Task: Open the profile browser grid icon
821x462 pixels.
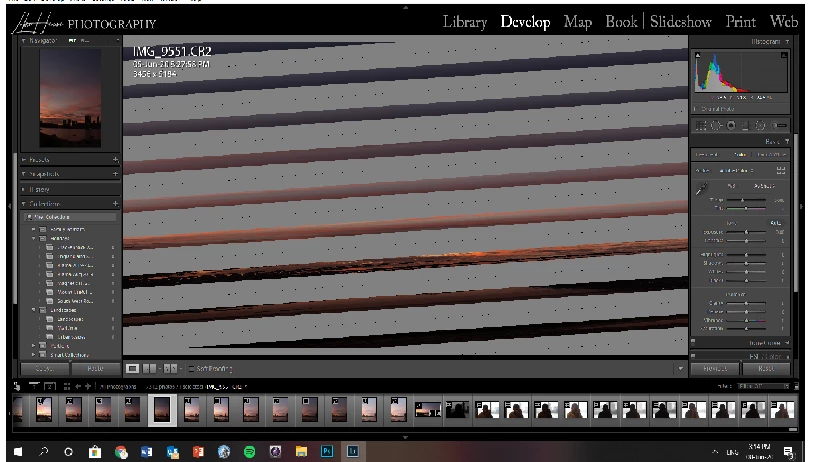Action: 781,170
